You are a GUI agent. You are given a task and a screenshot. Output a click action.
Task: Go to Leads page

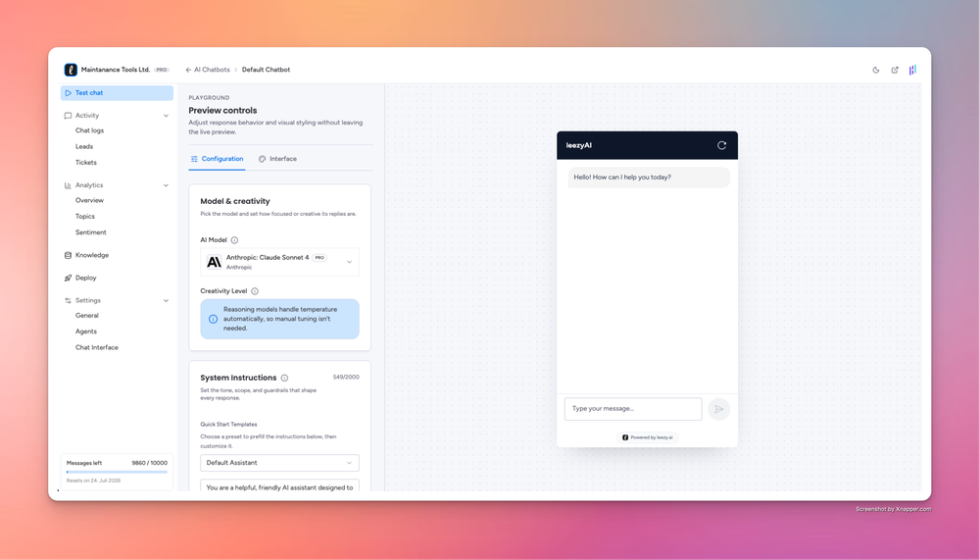tap(84, 146)
